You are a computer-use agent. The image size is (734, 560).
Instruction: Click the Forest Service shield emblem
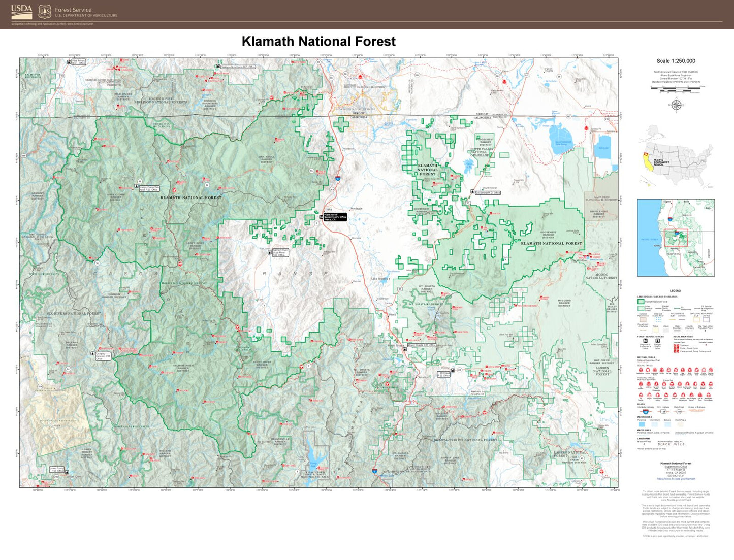tap(45, 11)
